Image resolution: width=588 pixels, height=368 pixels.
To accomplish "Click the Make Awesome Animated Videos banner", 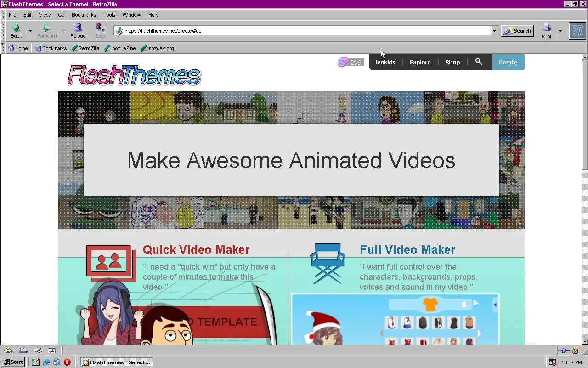I will (291, 160).
